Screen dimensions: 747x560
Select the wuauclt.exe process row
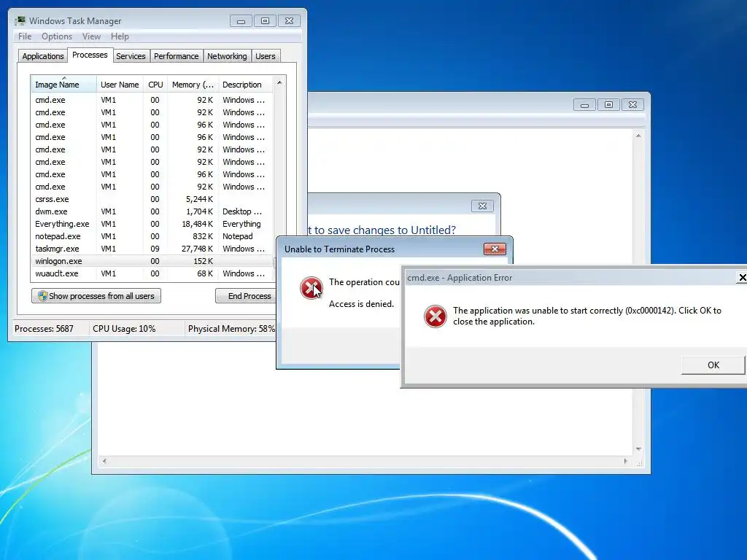pos(152,273)
